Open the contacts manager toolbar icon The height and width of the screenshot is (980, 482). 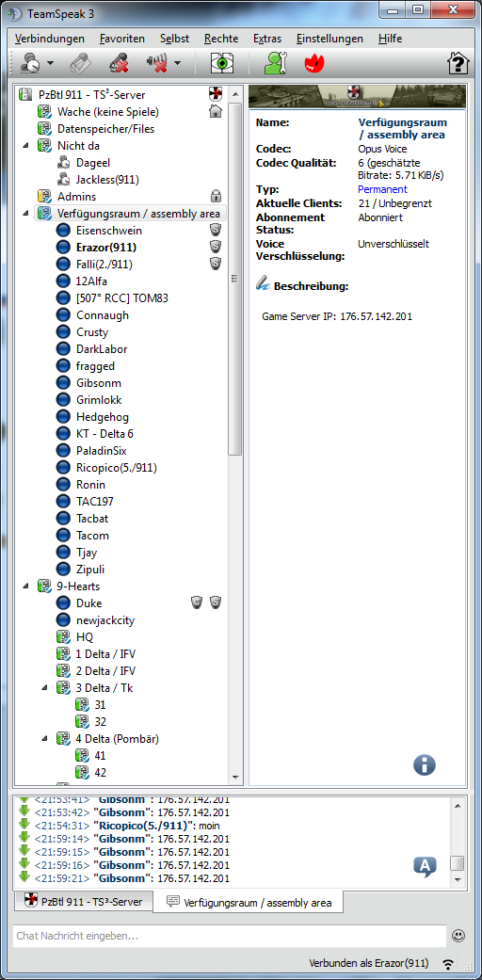[x=275, y=62]
